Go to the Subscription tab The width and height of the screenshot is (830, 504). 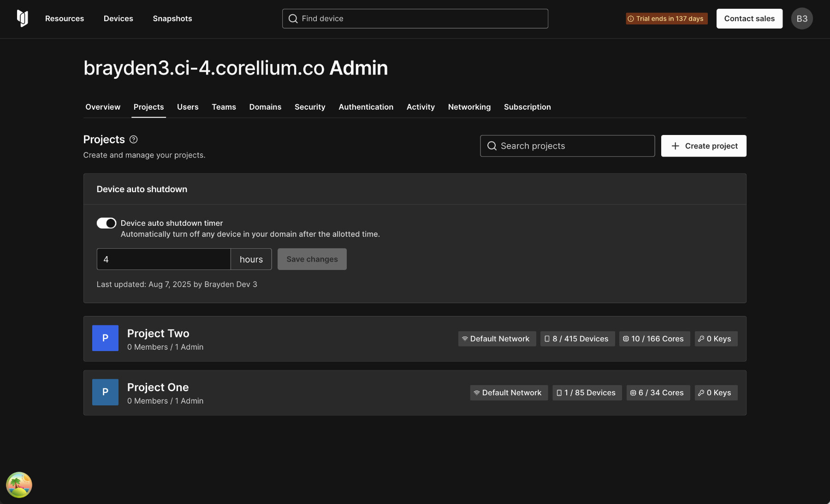(x=527, y=107)
